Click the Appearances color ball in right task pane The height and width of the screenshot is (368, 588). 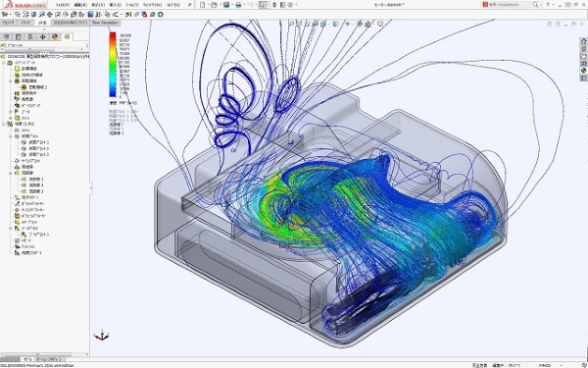(x=583, y=71)
